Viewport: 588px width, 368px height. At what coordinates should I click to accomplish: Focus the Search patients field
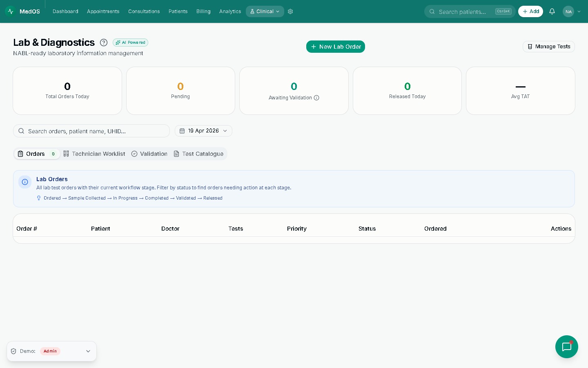470,11
